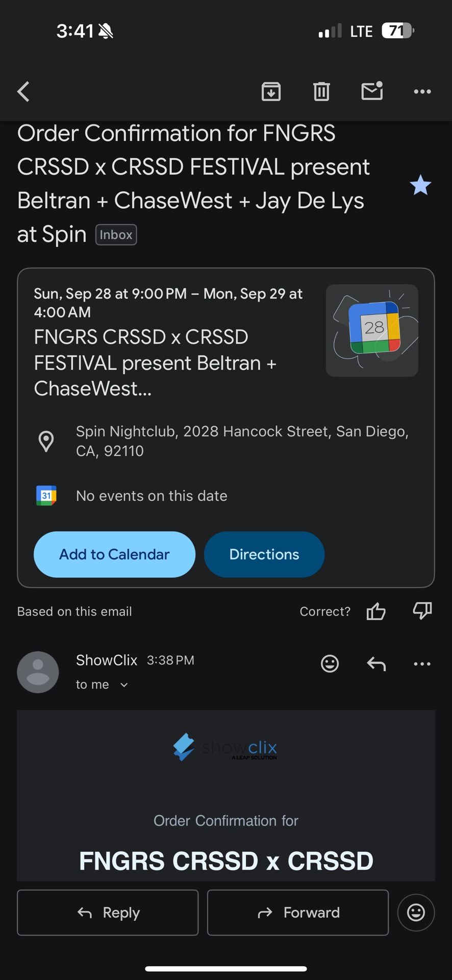The width and height of the screenshot is (452, 980).
Task: Tap the home indicator bar
Action: [x=226, y=968]
